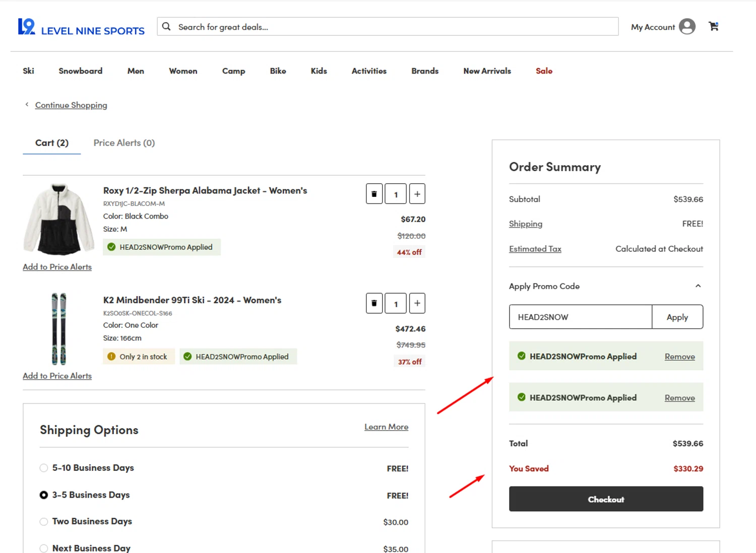This screenshot has width=756, height=553.
Task: Click the Level Nine Sports logo
Action: pyautogui.click(x=81, y=27)
